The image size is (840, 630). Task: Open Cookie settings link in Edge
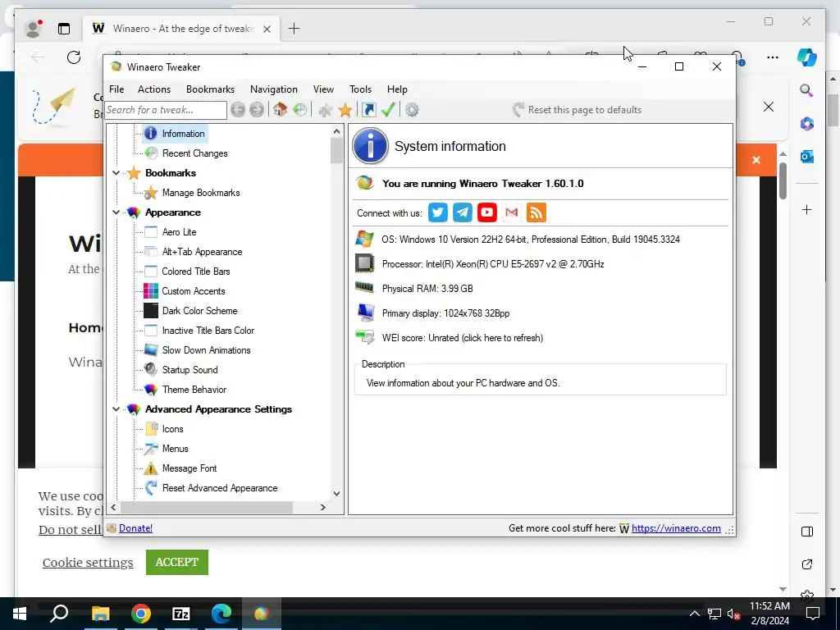coord(88,563)
